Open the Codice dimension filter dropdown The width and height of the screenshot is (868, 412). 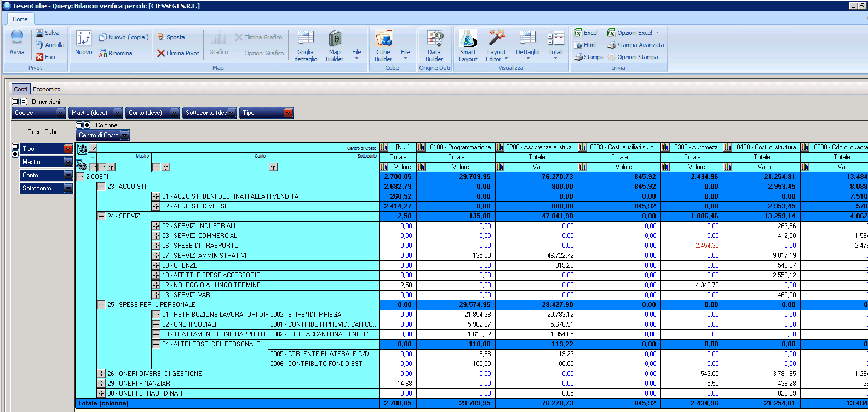[x=60, y=113]
